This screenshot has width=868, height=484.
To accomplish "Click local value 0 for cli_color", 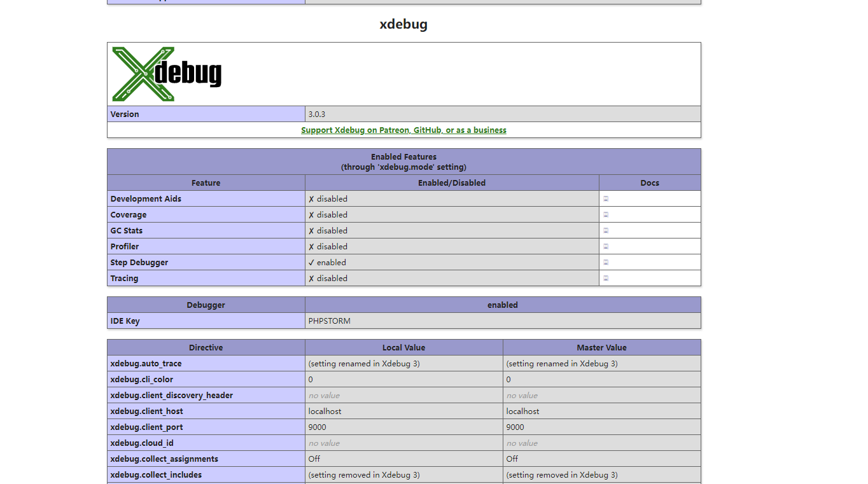I will pos(311,380).
